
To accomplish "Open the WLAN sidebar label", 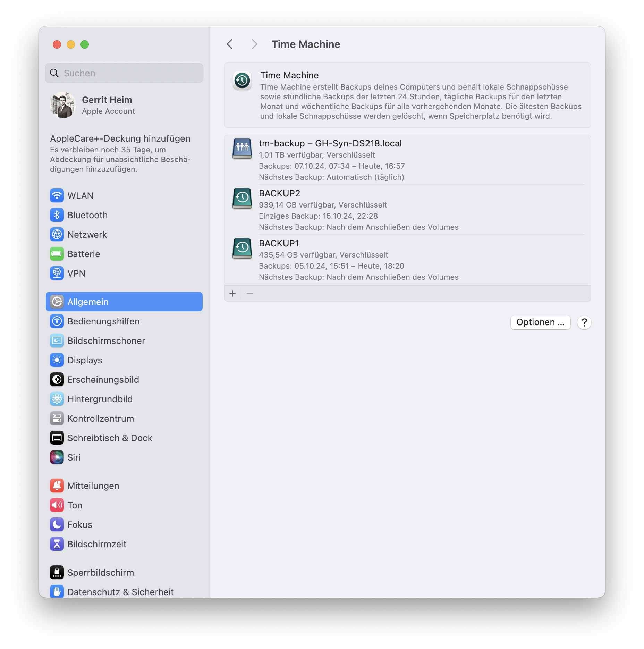I will (x=80, y=196).
